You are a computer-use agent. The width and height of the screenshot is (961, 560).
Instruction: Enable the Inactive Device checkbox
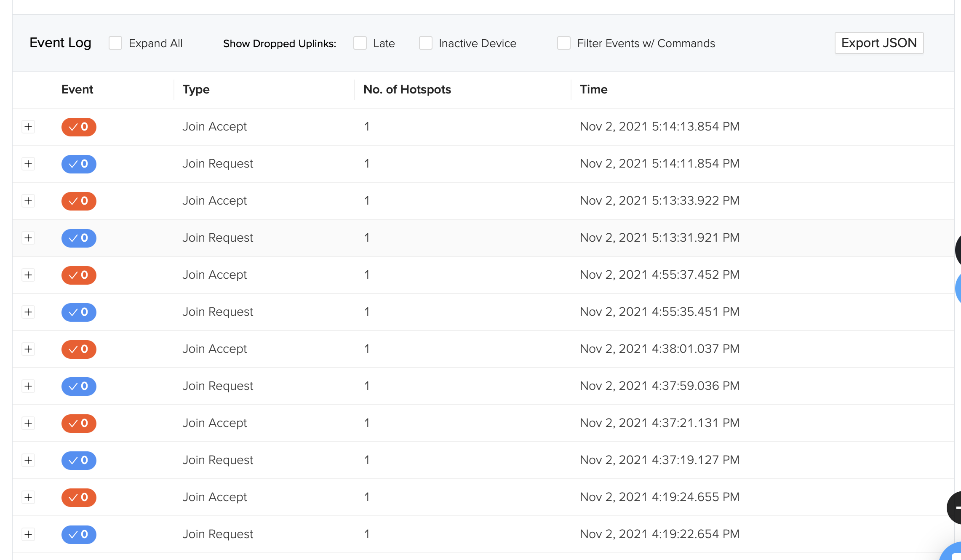tap(425, 43)
